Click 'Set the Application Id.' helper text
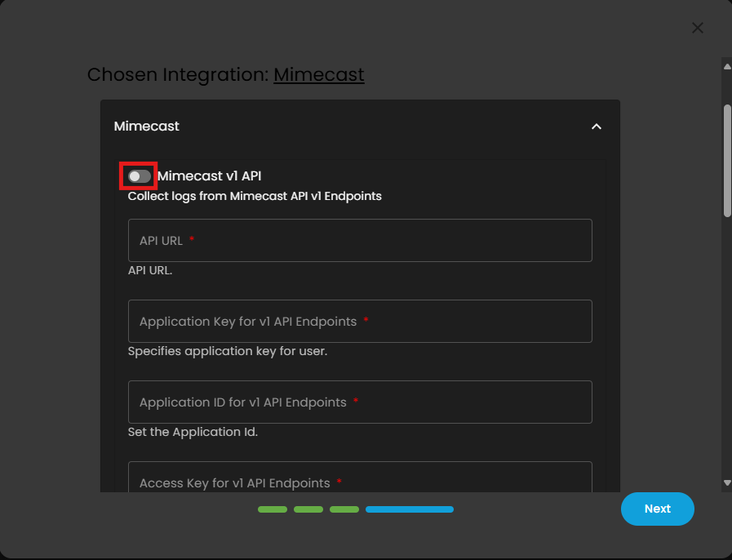 click(x=193, y=432)
